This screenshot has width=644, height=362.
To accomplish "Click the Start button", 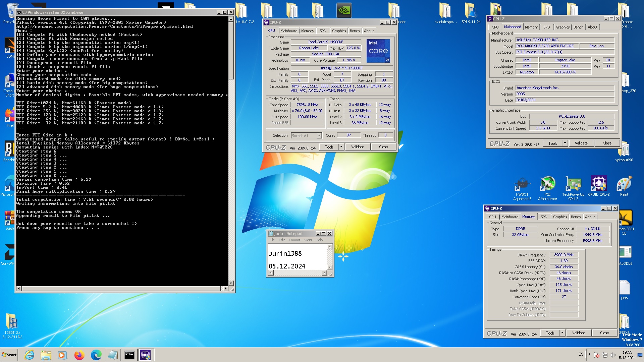I will 9,355.
